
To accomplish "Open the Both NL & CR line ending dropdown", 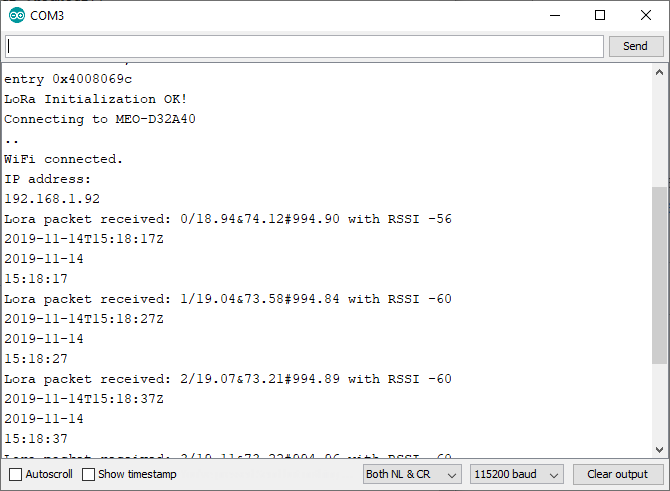I will coord(412,474).
